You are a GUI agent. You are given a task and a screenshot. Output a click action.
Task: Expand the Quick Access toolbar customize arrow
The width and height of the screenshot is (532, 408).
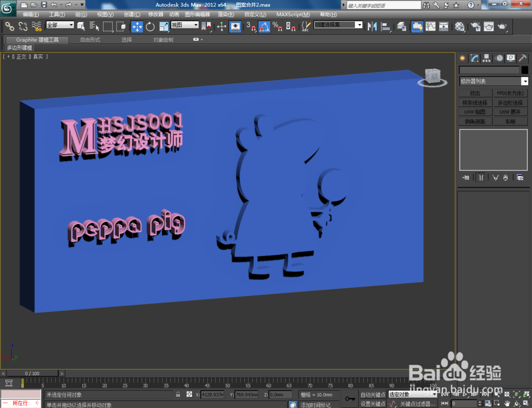82,5
